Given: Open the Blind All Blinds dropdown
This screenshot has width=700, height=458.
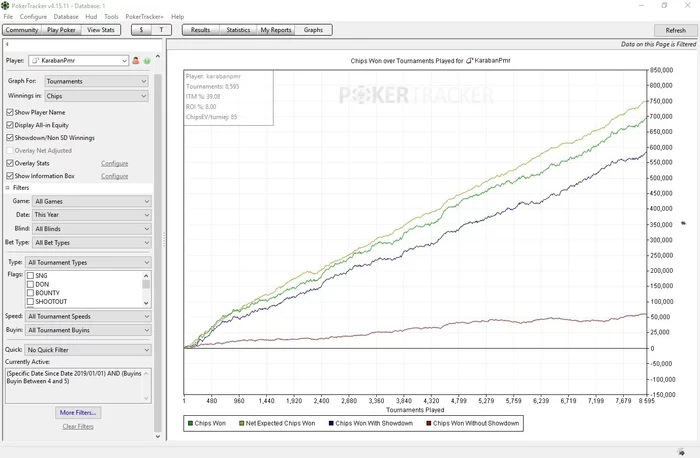Looking at the screenshot, I should (92, 229).
